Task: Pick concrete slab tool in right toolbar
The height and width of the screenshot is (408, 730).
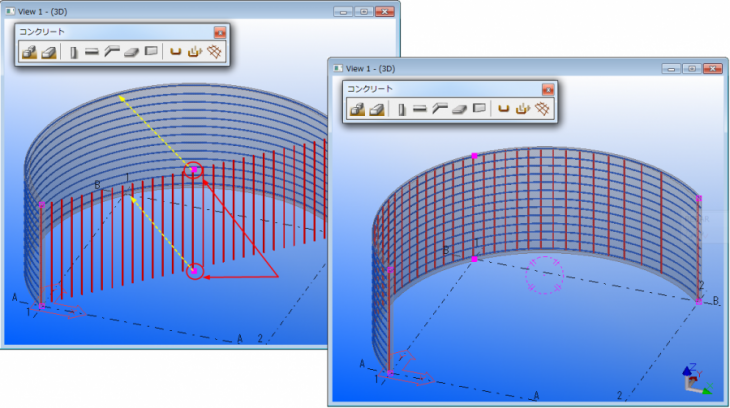Action: [459, 109]
